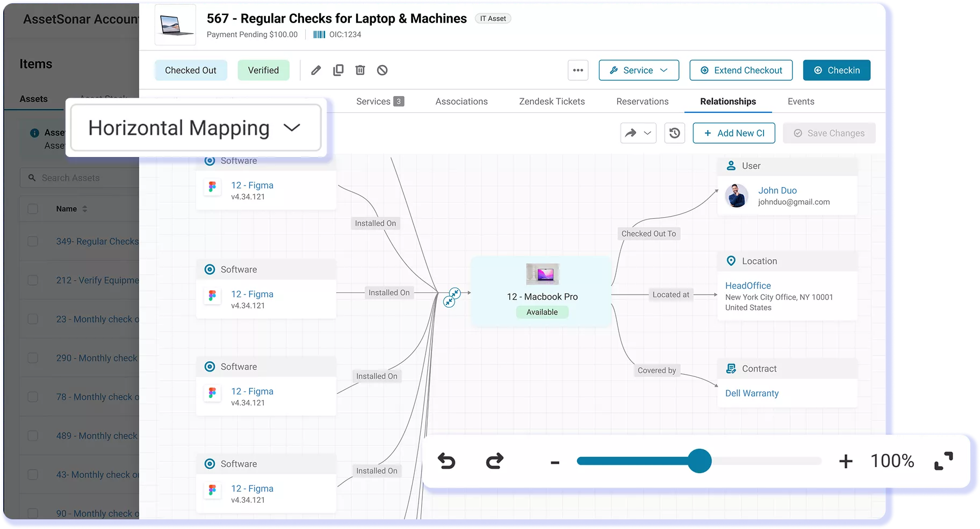The width and height of the screenshot is (980, 529).
Task: Click the fullscreen expand icon
Action: (x=943, y=461)
